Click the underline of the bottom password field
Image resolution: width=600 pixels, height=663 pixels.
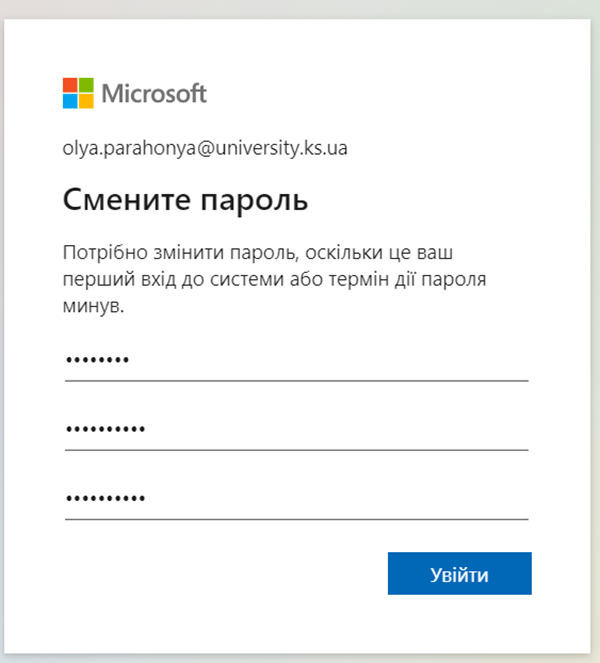(297, 519)
